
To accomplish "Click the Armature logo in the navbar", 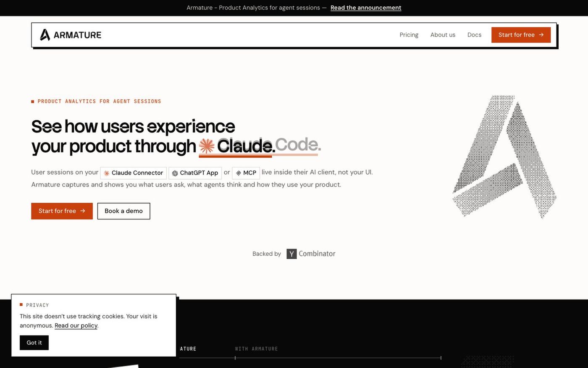I will [71, 35].
